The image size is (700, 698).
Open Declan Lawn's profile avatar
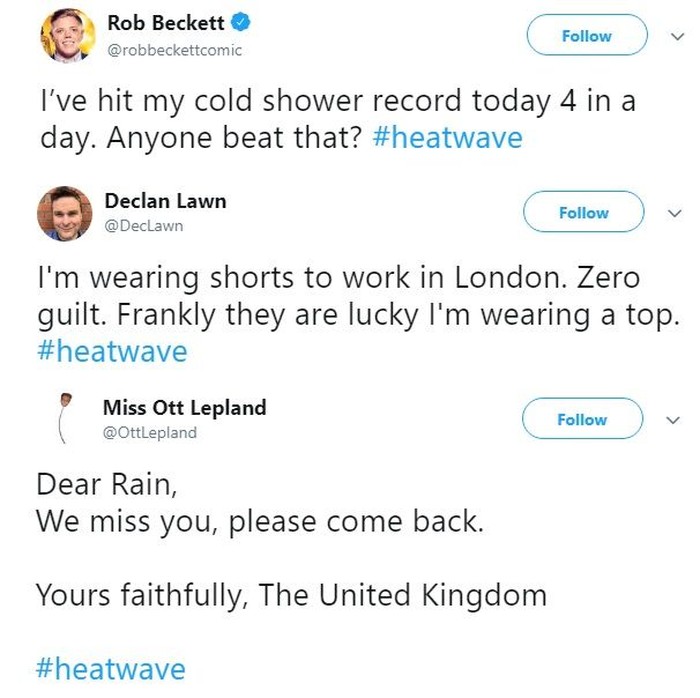[x=65, y=213]
